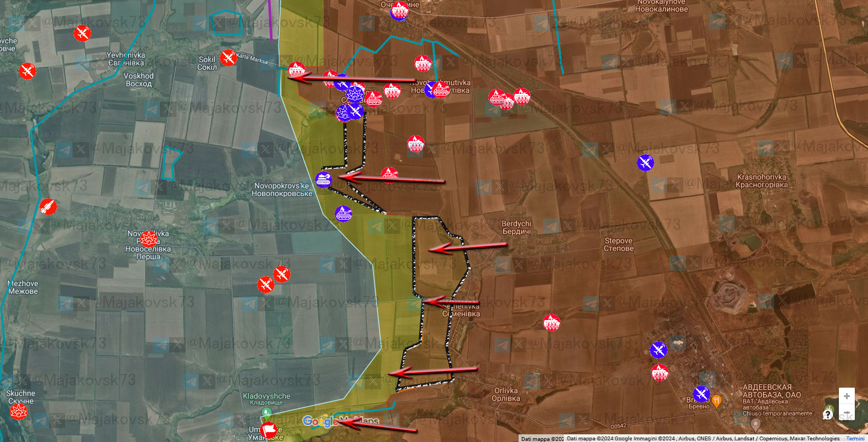The width and height of the screenshot is (868, 442).
Task: Open the gray place pin below Avdiivka autobaza
Action: click(x=755, y=424)
